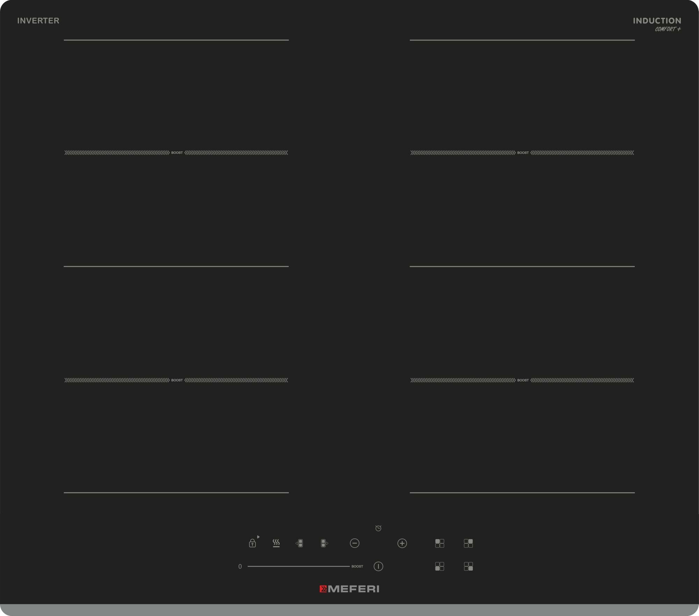Tap the keep warm steam icon
Screen dimensions: 699x616
[276, 543]
